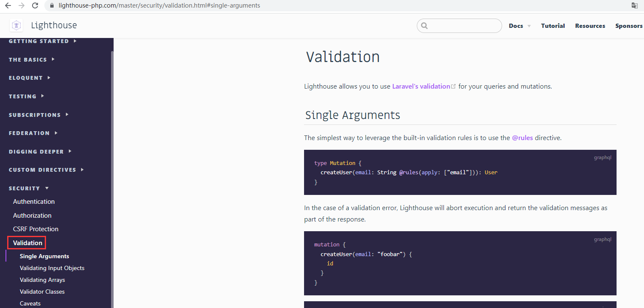Screen dimensions: 644x308
Task: Click the padlock site info icon
Action: (52, 6)
